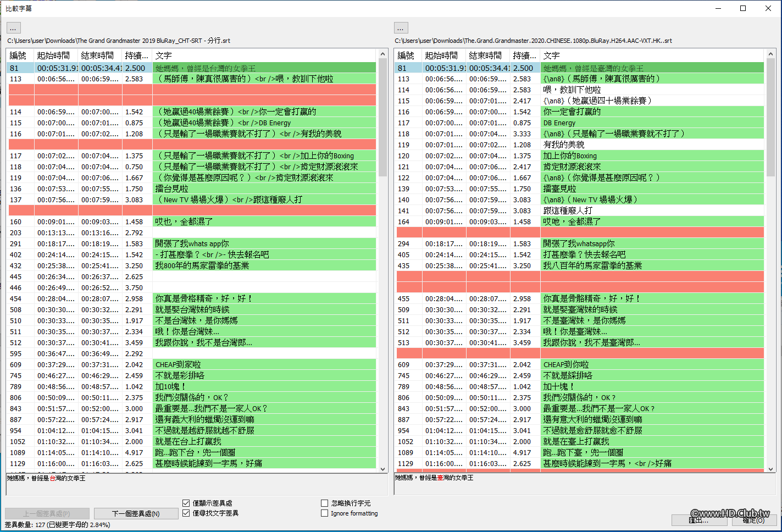This screenshot has width=782, height=532.
Task: Maximize the 比較字幕 window
Action: pos(743,8)
